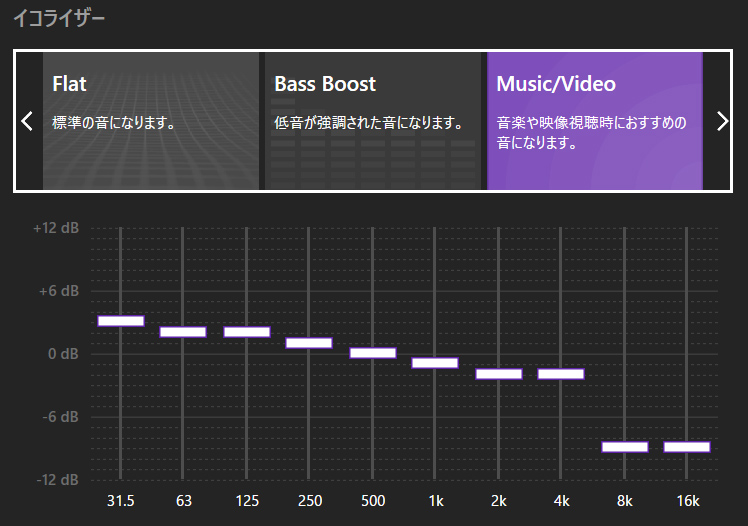Image resolution: width=748 pixels, height=526 pixels.
Task: Click the 1k frequency label
Action: coord(436,501)
